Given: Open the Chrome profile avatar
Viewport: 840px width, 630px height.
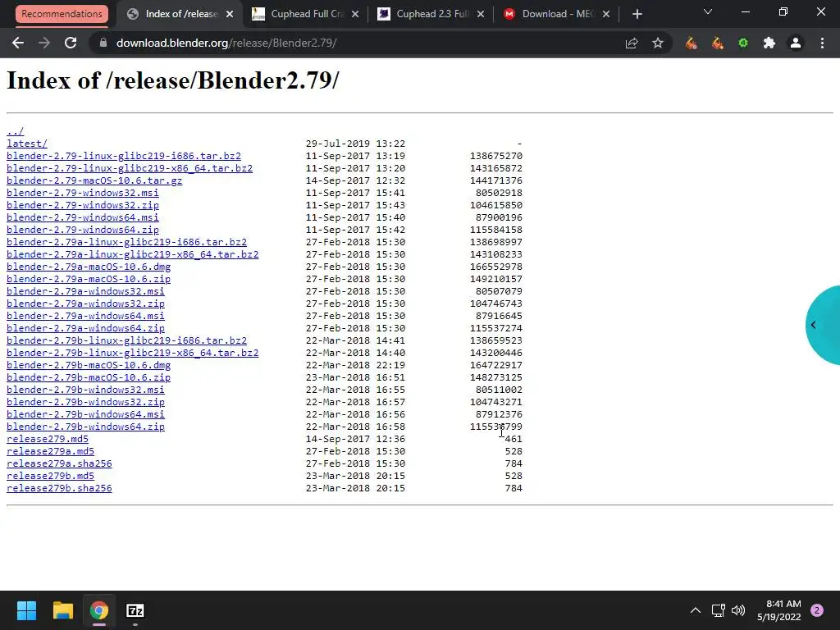Looking at the screenshot, I should (x=796, y=43).
